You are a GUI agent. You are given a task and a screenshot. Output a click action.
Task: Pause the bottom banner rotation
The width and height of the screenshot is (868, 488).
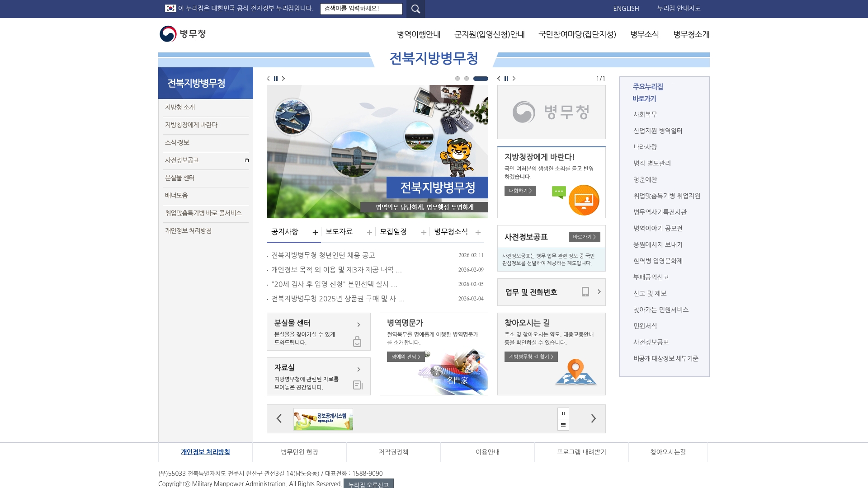pyautogui.click(x=563, y=413)
